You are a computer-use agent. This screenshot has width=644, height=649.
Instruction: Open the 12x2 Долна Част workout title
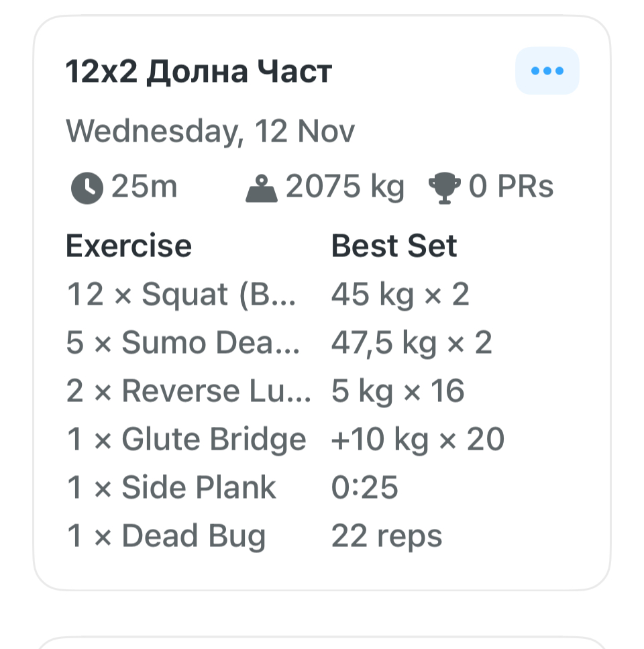(x=199, y=72)
